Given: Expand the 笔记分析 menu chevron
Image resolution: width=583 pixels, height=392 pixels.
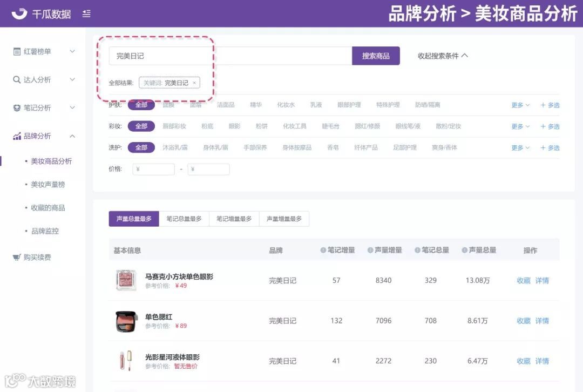Looking at the screenshot, I should pos(72,107).
